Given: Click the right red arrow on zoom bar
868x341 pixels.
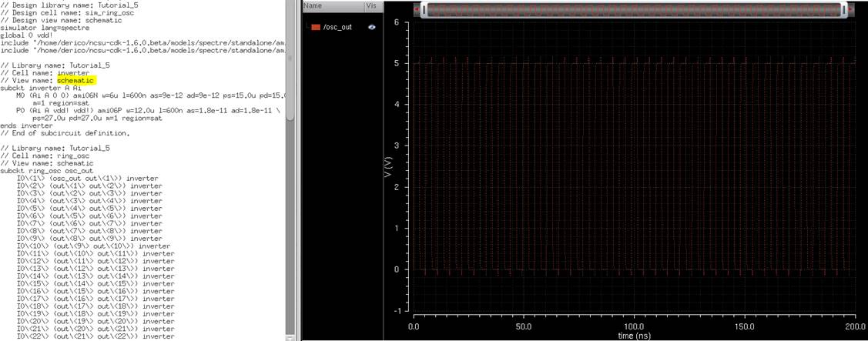Looking at the screenshot, I should click(851, 10).
